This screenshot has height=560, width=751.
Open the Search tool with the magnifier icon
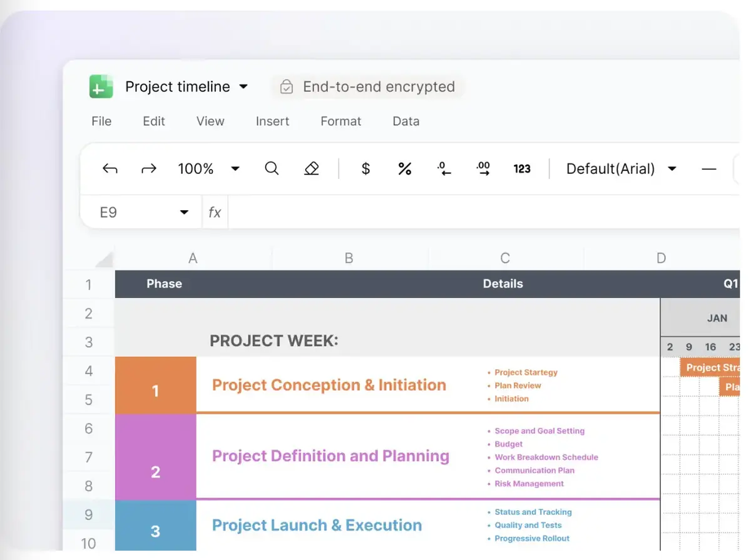coord(272,168)
